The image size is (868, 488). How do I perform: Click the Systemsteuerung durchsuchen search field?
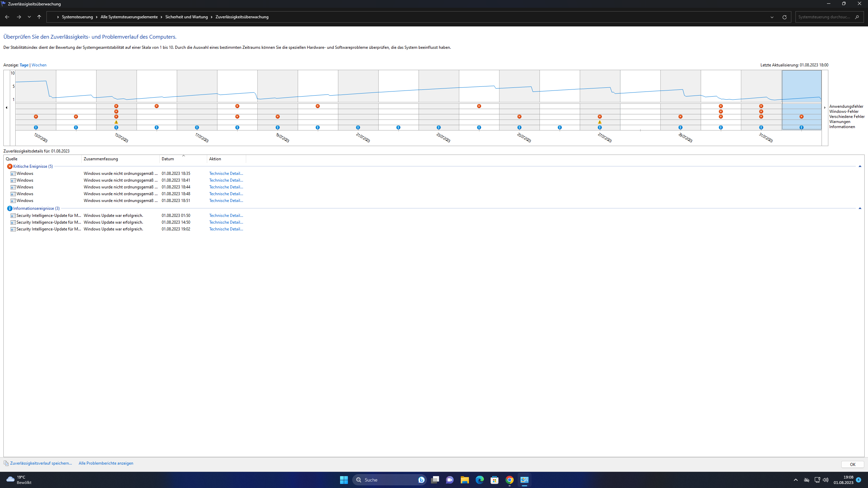pyautogui.click(x=824, y=17)
